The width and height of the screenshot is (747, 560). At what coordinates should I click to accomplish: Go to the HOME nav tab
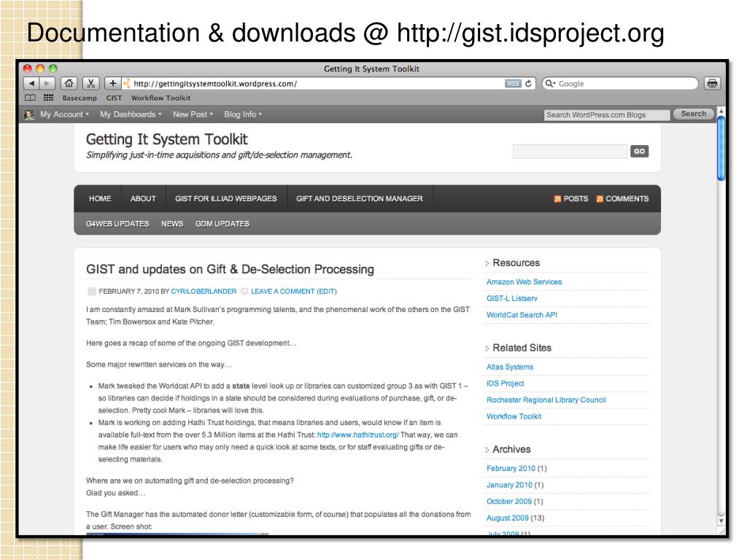[99, 198]
